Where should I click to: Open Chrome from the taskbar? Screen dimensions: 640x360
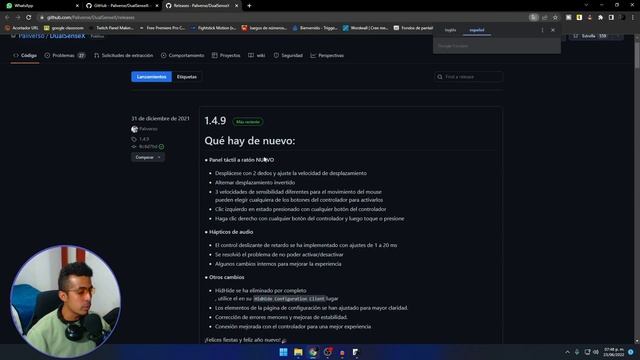pos(313,352)
